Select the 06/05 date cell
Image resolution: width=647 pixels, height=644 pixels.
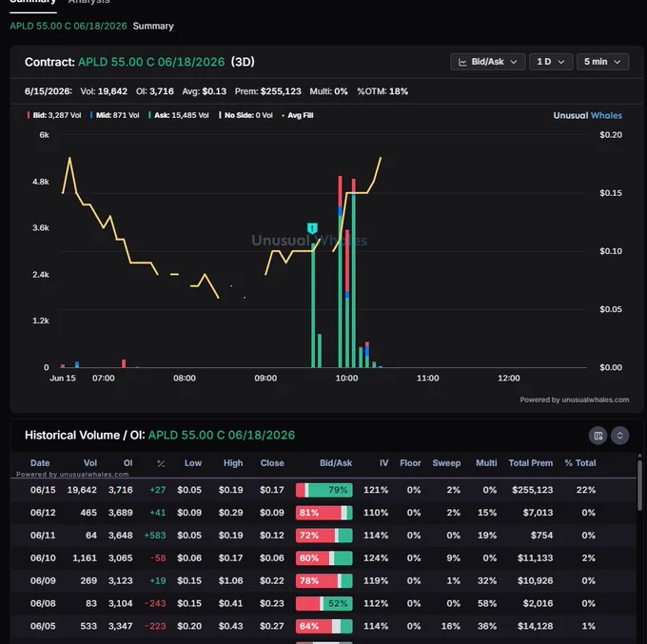pos(43,626)
